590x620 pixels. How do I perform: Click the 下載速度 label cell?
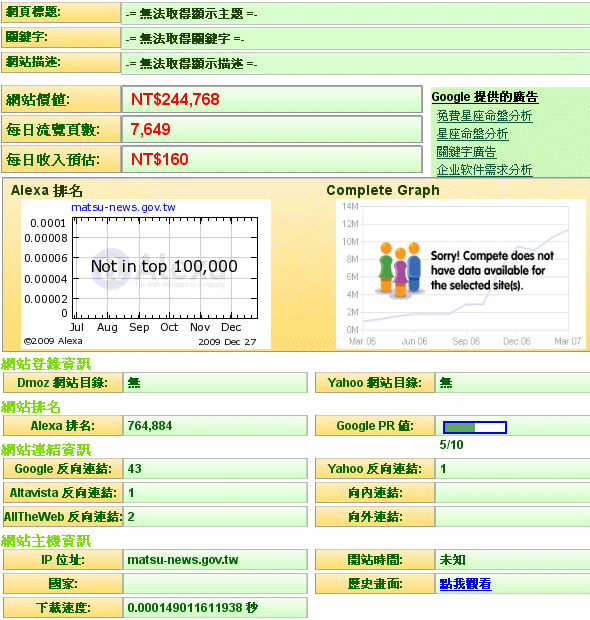[63, 607]
